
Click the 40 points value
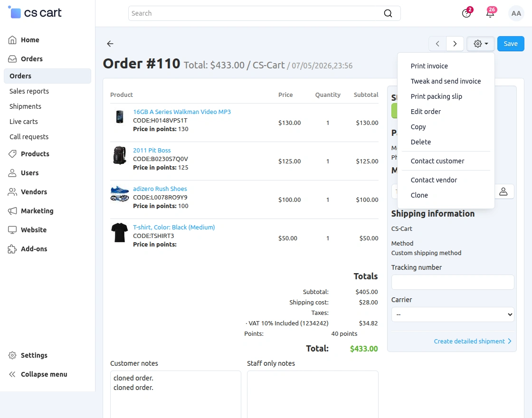pos(344,334)
